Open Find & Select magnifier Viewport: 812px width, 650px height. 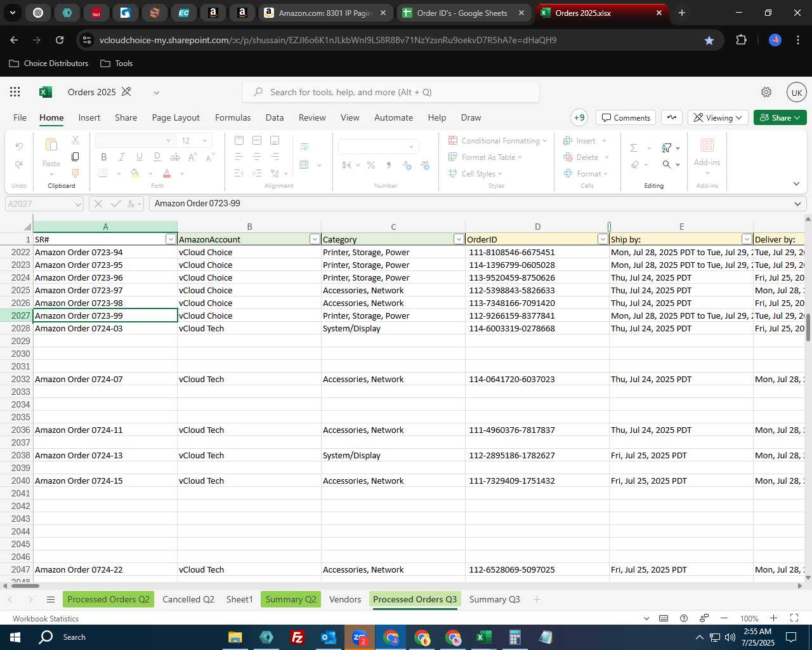tap(667, 164)
